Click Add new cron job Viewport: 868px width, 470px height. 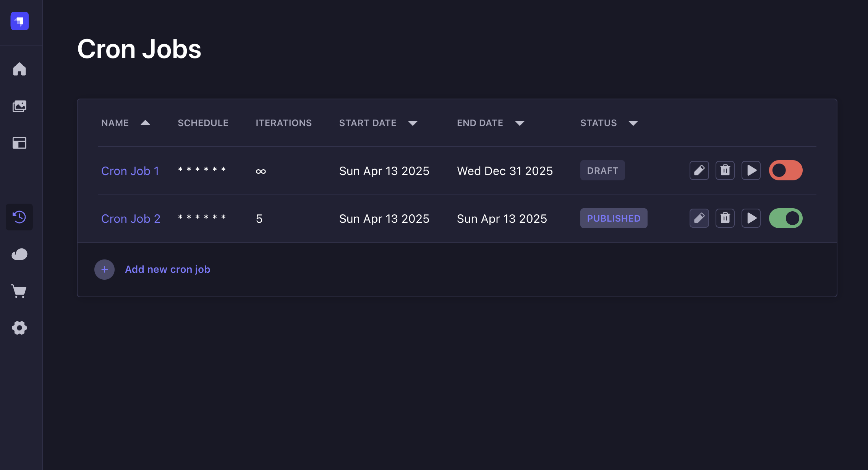167,269
